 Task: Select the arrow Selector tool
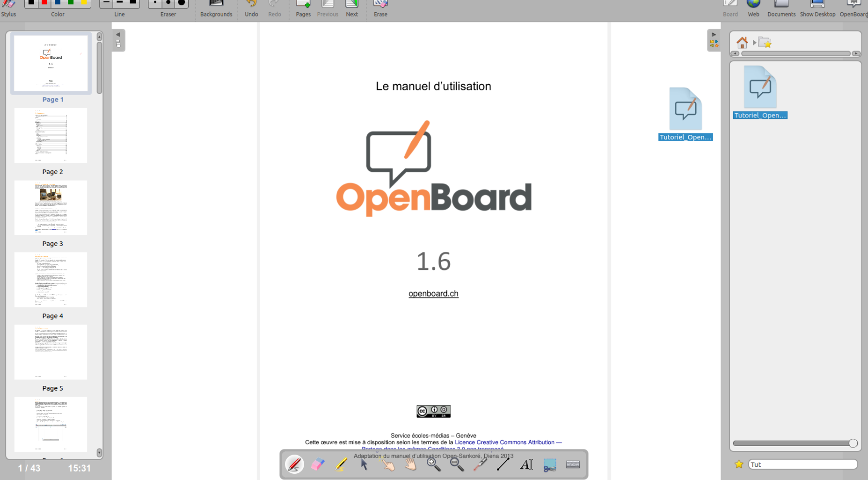(364, 464)
